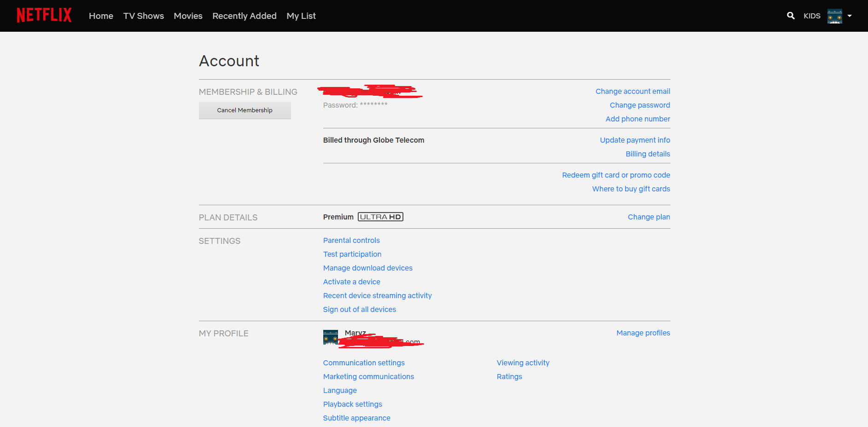Image resolution: width=868 pixels, height=427 pixels.
Task: Click the Maryz profile avatar thumbnail
Action: 331,337
